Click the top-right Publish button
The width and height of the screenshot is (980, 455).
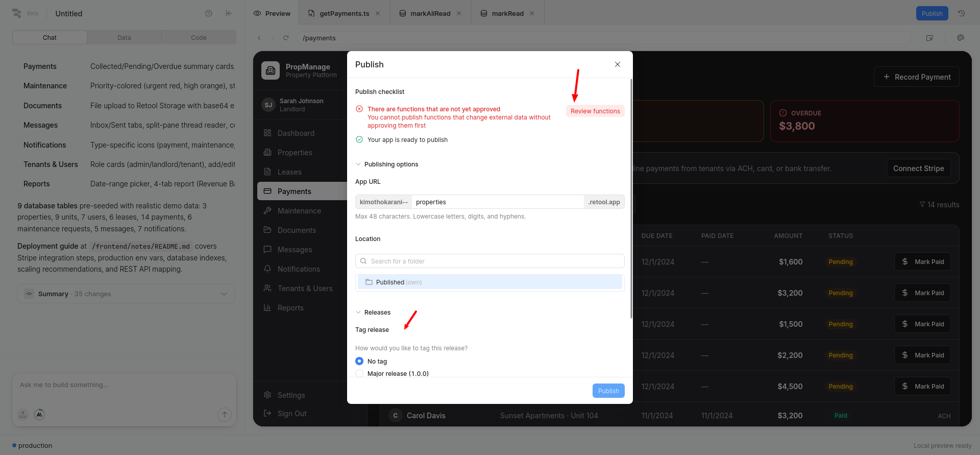click(932, 13)
